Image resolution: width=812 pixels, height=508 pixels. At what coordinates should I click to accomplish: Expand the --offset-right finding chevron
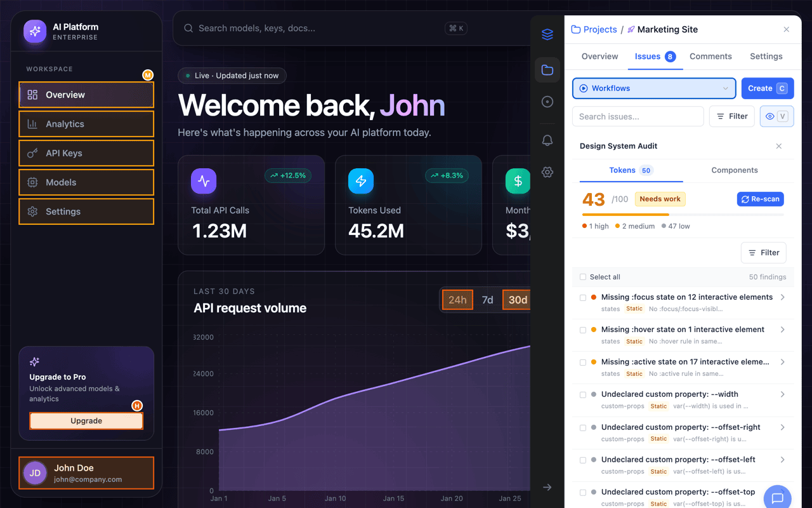[783, 427]
